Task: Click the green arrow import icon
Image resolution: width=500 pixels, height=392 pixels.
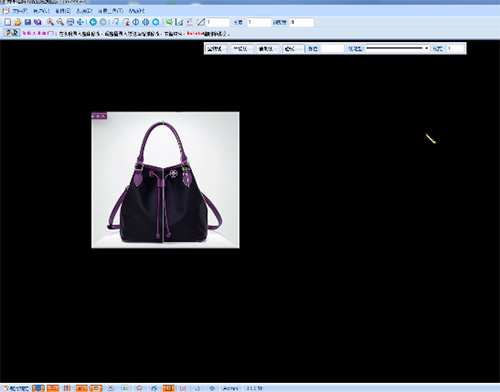Action: click(x=169, y=22)
